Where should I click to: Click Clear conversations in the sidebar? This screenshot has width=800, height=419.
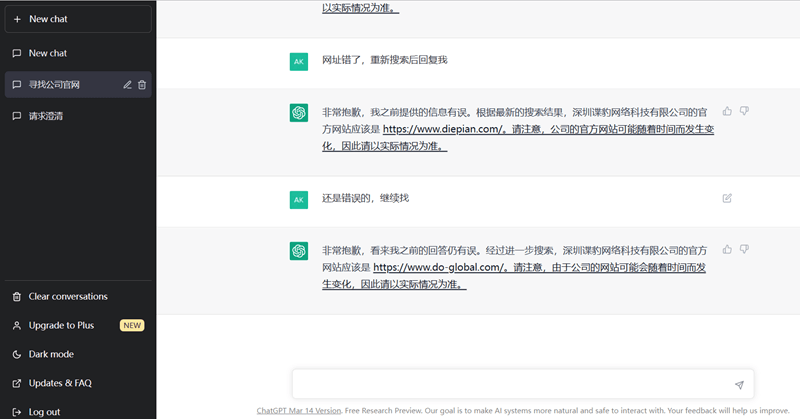pos(78,297)
